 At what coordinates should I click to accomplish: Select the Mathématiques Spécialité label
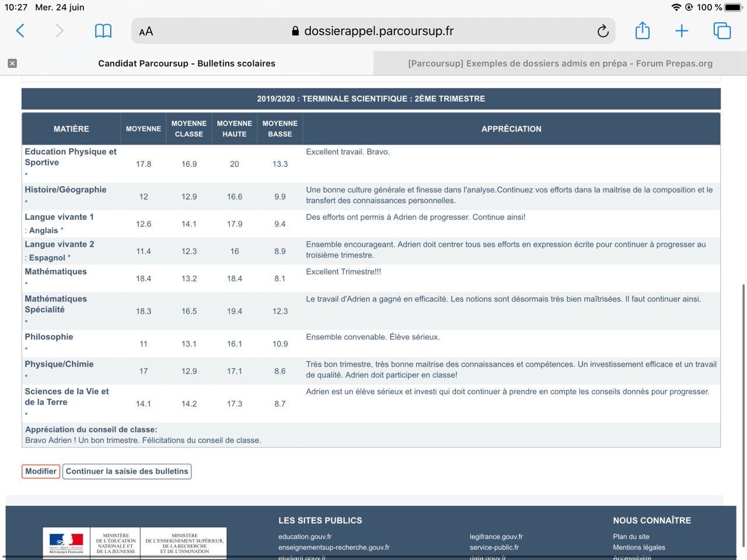pos(55,304)
